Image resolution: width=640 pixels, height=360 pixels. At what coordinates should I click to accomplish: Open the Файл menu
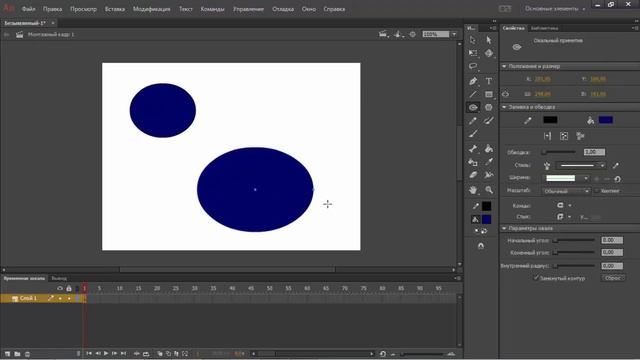28,9
